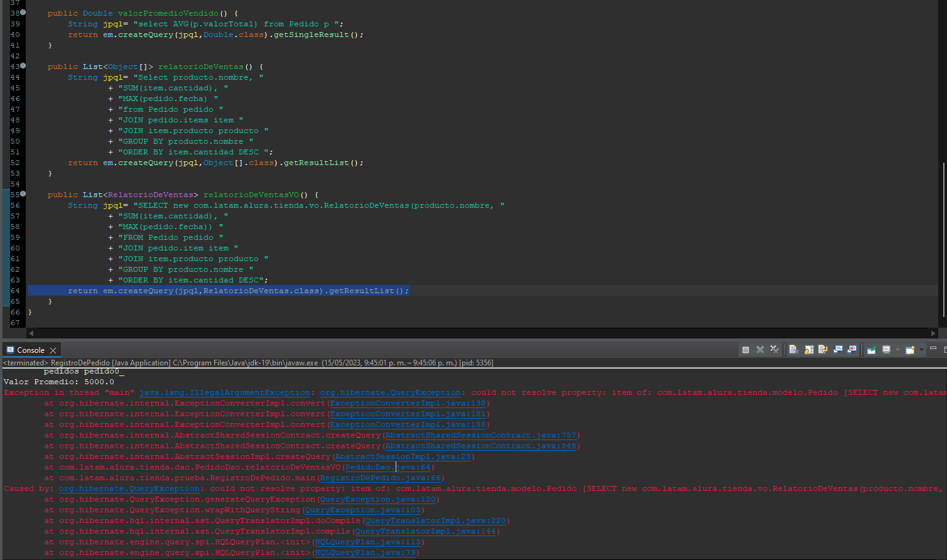Image resolution: width=947 pixels, height=560 pixels.
Task: Click "ORDER BY item.cantidad DESC" on line 63
Action: coord(191,280)
